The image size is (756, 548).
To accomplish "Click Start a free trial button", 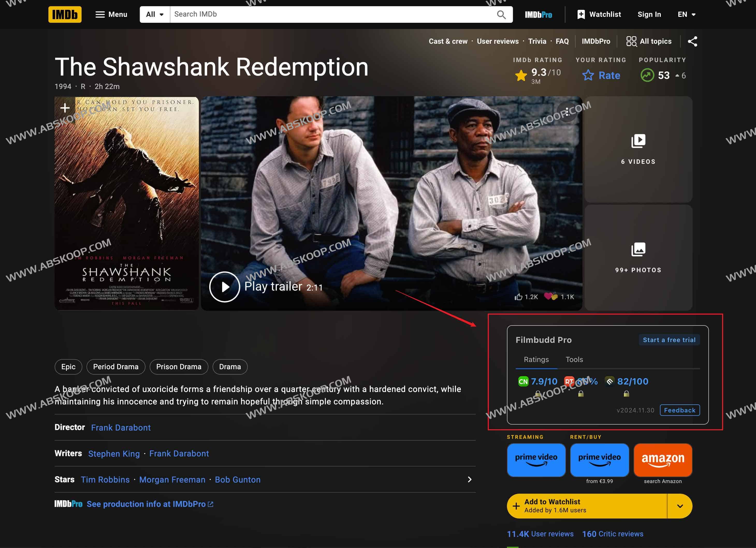I will click(669, 340).
